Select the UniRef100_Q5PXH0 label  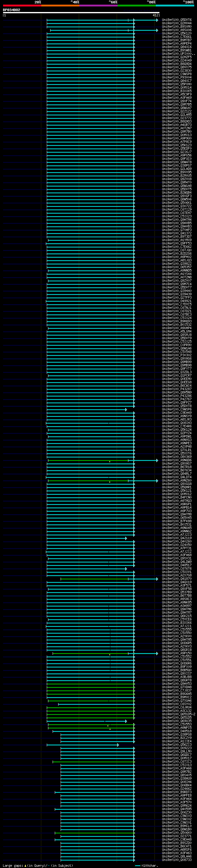pos(177,84)
